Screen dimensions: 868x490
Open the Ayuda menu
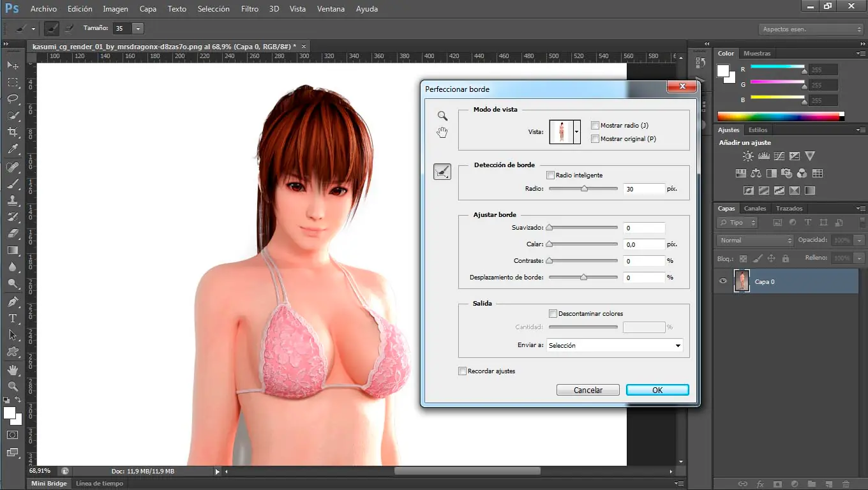pos(366,9)
